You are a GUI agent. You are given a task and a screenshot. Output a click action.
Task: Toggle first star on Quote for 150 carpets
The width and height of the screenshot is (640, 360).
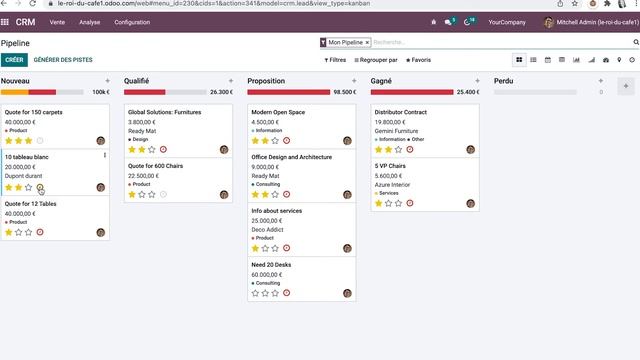click(9, 140)
